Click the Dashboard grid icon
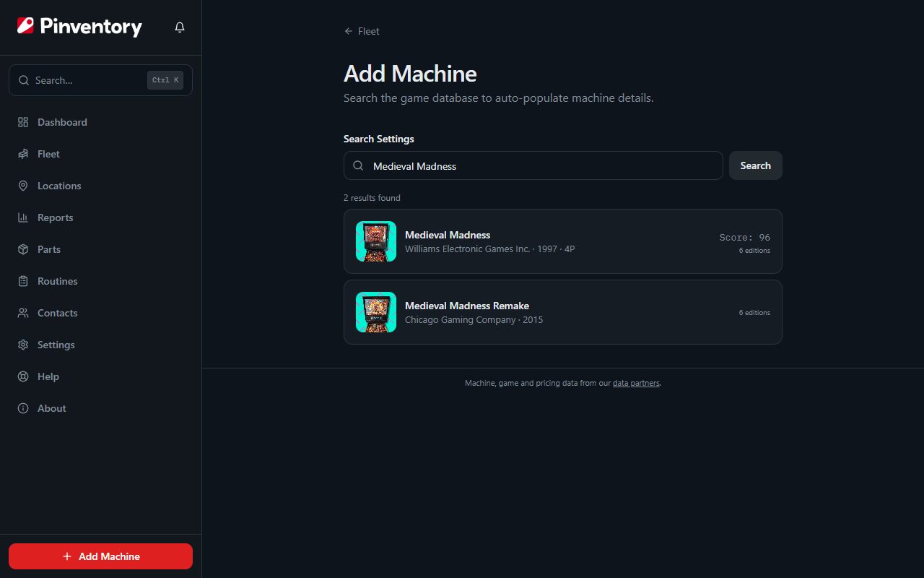Image resolution: width=924 pixels, height=578 pixels. tap(23, 122)
